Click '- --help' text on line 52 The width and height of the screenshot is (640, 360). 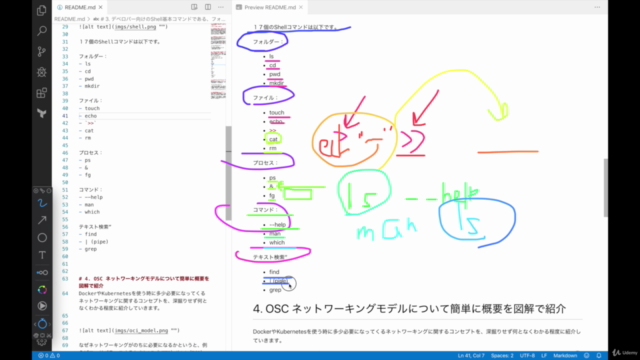tap(91, 197)
